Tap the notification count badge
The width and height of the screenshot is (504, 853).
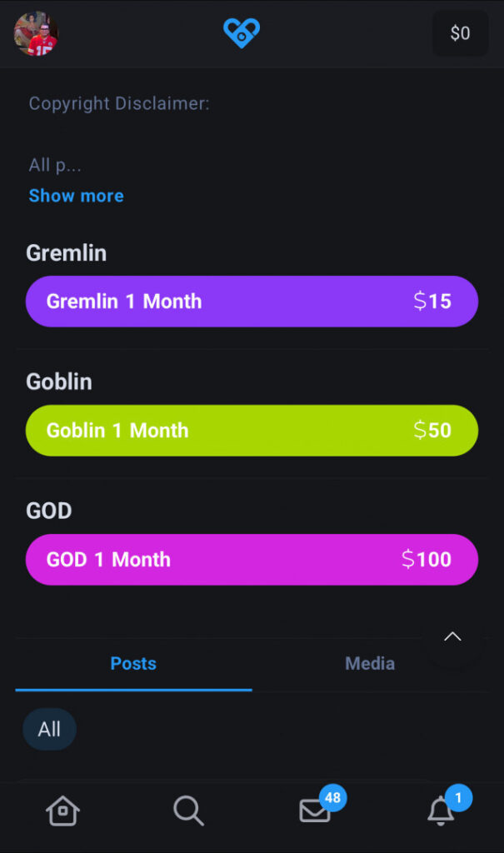[x=458, y=798]
